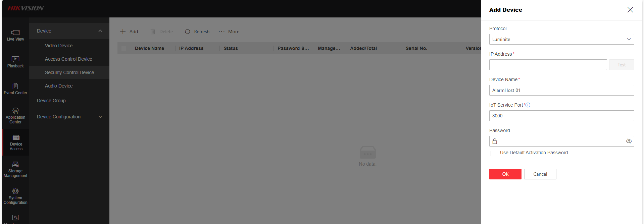Open Access Control Device page

pos(68,59)
